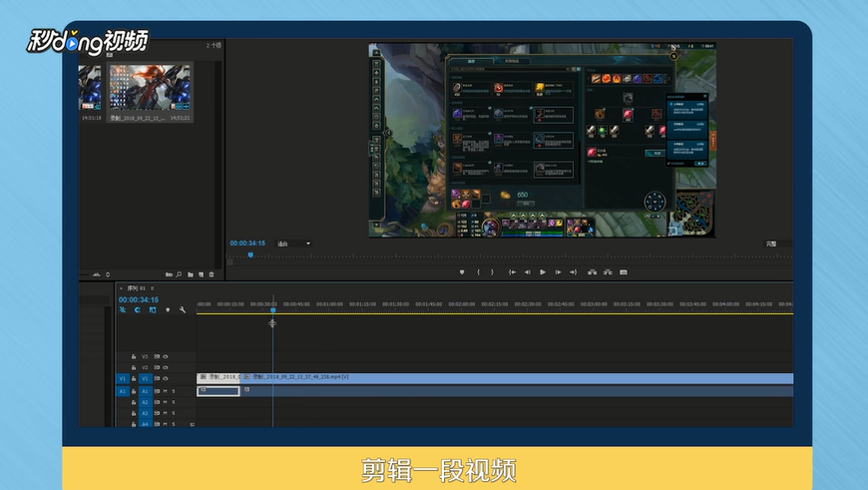The width and height of the screenshot is (868, 490).
Task: Add a marker in the Program monitor
Action: click(462, 271)
